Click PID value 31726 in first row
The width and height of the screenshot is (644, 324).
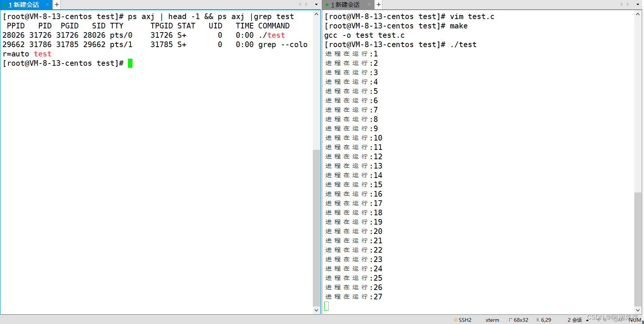click(40, 35)
